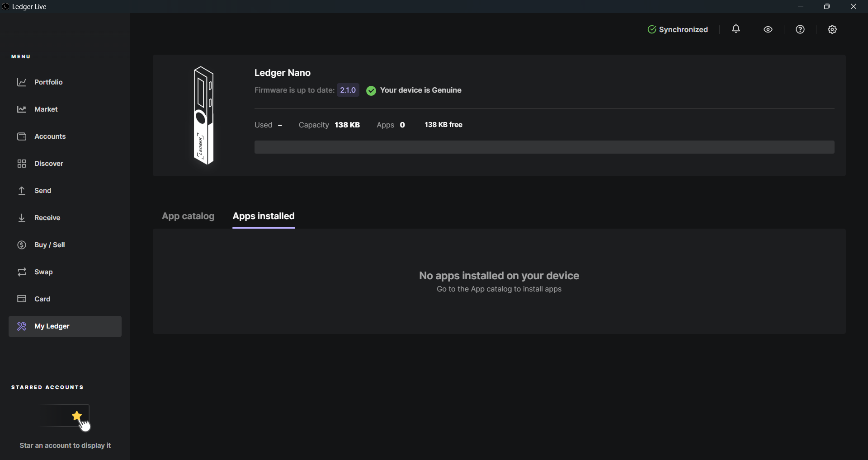This screenshot has width=868, height=460.
Task: Toggle discreet mode with the eye icon
Action: 768,29
